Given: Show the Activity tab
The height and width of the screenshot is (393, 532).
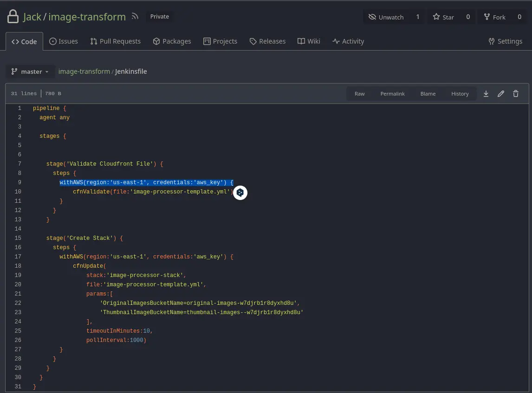Looking at the screenshot, I should [348, 41].
